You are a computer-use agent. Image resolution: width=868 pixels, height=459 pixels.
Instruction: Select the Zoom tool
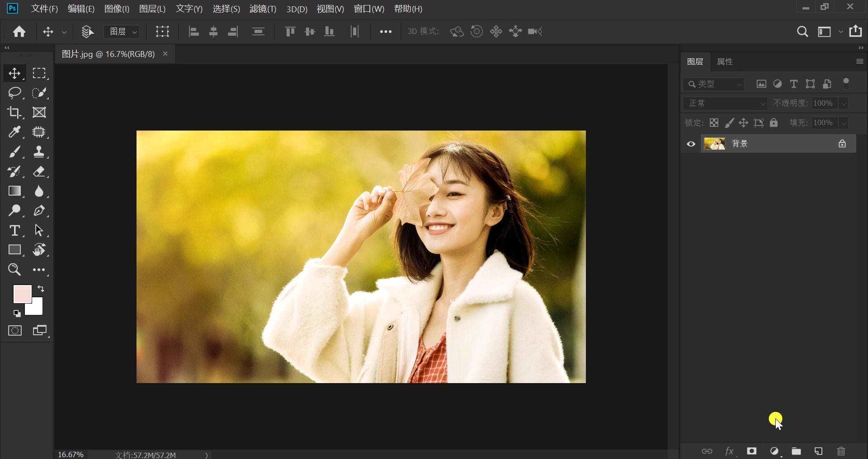click(x=15, y=269)
